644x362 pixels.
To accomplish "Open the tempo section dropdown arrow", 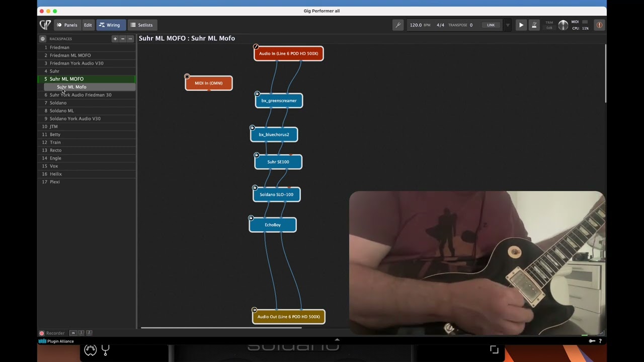I will 507,25.
